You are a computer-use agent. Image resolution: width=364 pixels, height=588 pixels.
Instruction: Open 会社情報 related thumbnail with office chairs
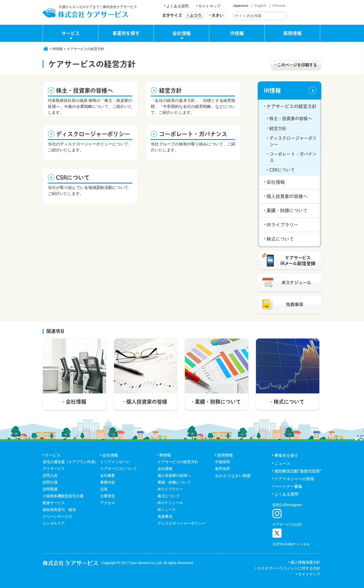click(x=75, y=374)
